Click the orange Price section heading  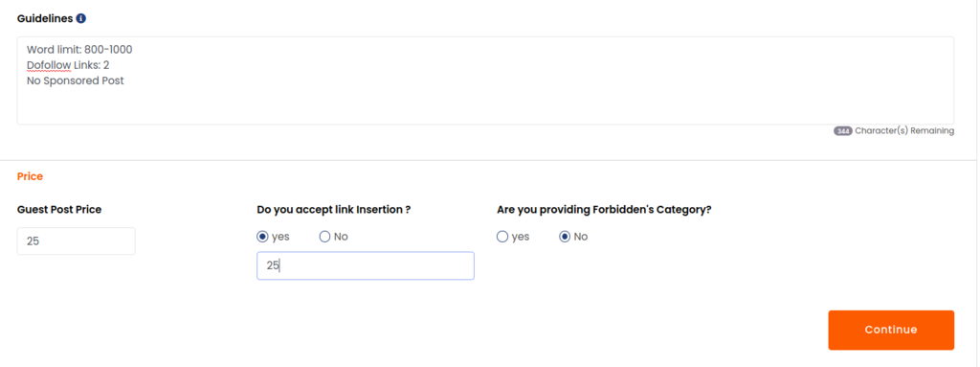30,176
